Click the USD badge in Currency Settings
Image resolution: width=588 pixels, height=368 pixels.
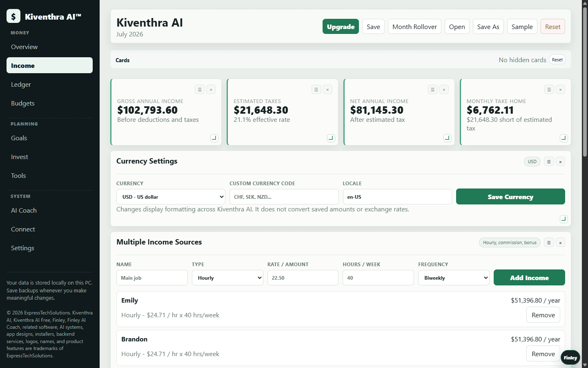[532, 162]
